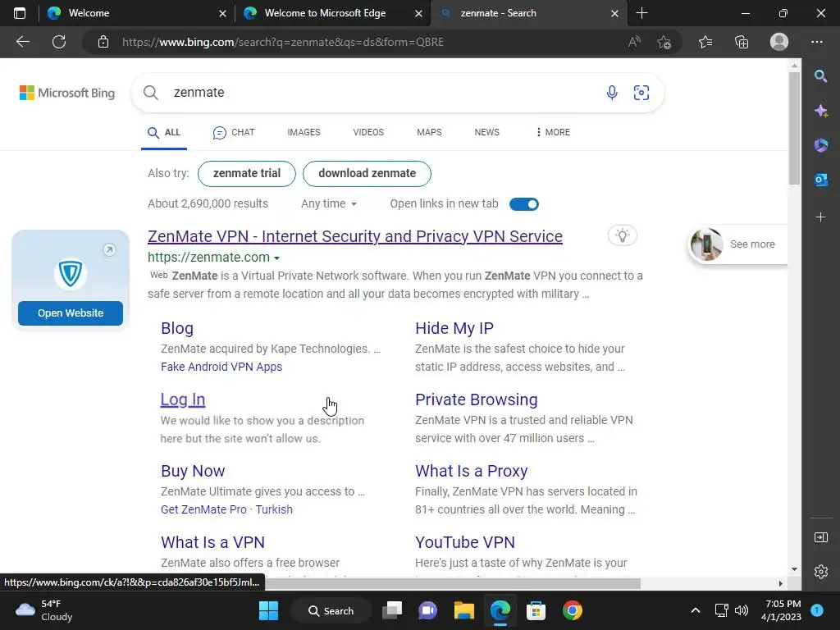
Task: Open Fake Android VPN Apps link
Action: (x=221, y=367)
